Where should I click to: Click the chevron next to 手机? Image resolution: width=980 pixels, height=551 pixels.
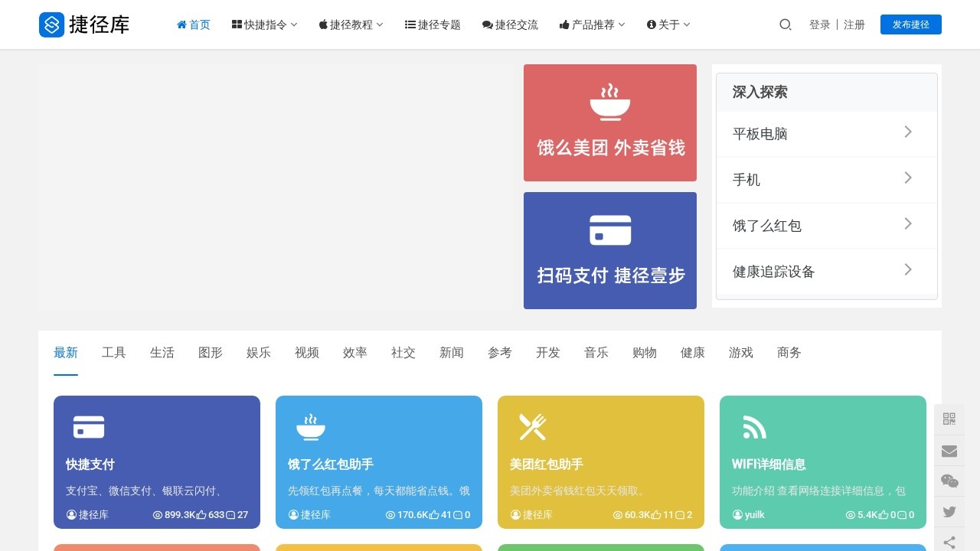pos(908,178)
